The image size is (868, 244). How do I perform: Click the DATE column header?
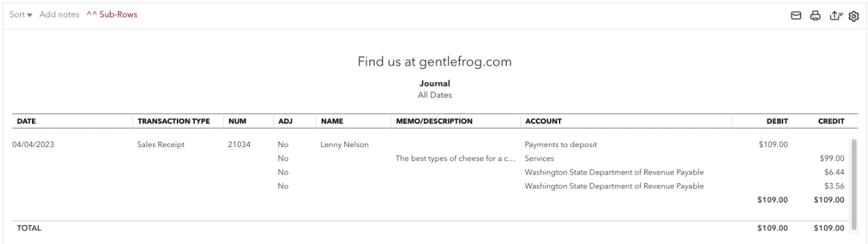26,122
